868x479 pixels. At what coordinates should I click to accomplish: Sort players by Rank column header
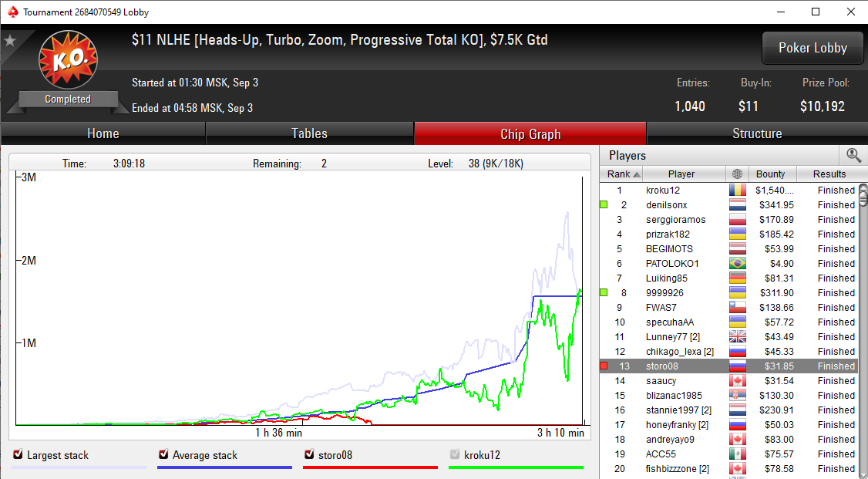coord(623,174)
